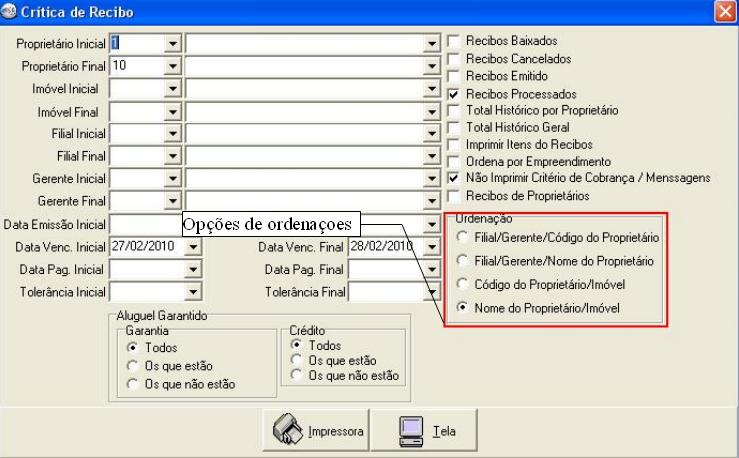Click the Impressora printer button
The image size is (739, 458).
pyautogui.click(x=316, y=431)
